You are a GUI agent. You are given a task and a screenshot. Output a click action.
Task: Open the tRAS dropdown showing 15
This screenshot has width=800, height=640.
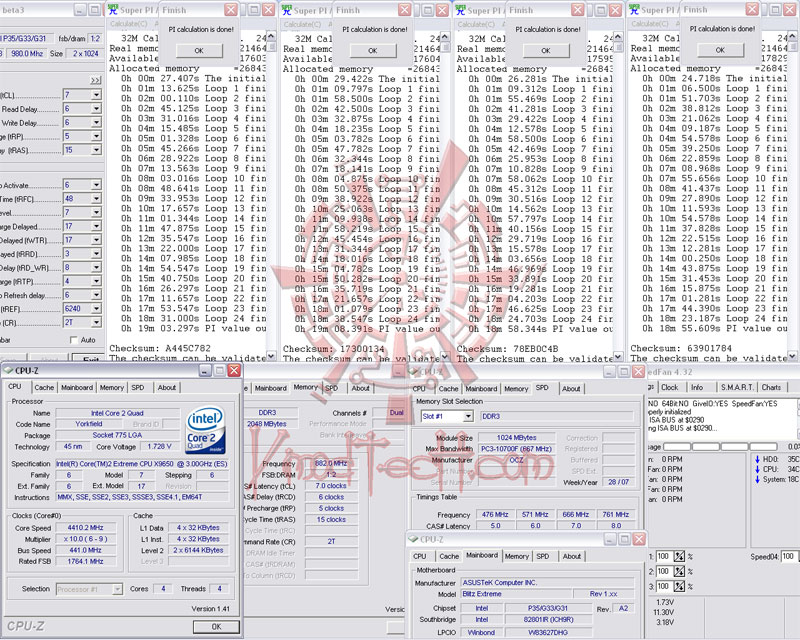96,150
